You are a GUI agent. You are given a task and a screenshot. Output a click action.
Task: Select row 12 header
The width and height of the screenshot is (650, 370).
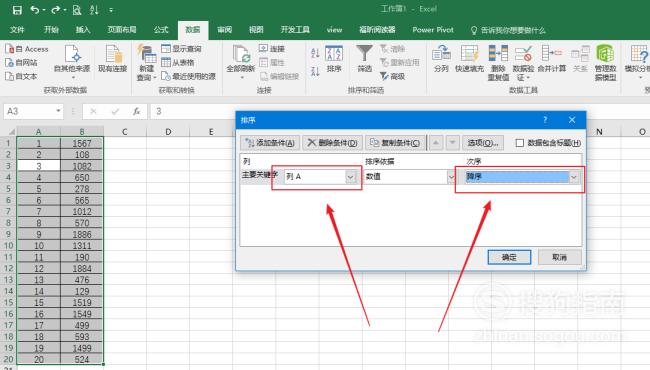pyautogui.click(x=8, y=268)
